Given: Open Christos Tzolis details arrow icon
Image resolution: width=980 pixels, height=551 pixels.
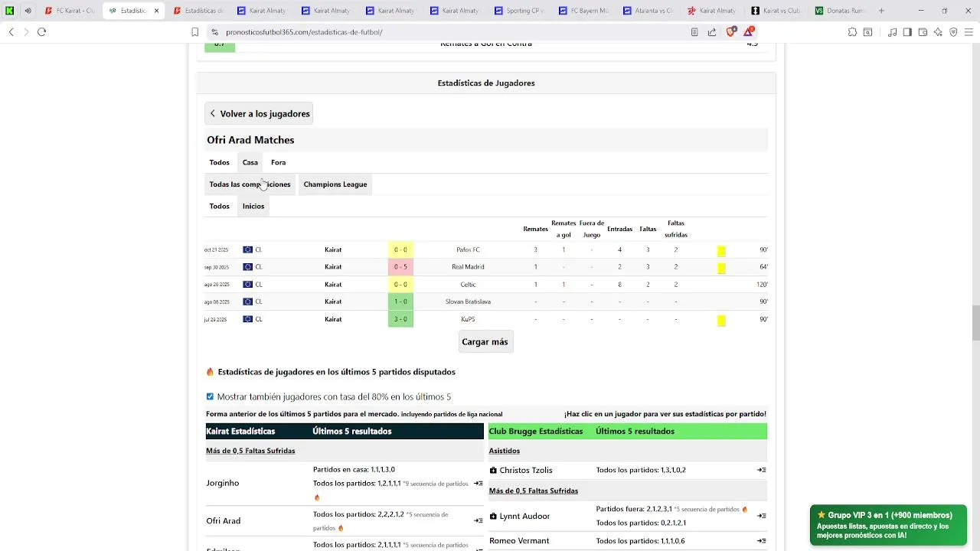Looking at the screenshot, I should [762, 470].
